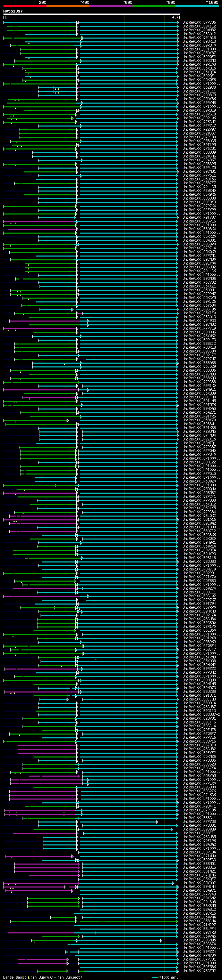Select hit label UniRef100_B9RQF0

[199, 45]
